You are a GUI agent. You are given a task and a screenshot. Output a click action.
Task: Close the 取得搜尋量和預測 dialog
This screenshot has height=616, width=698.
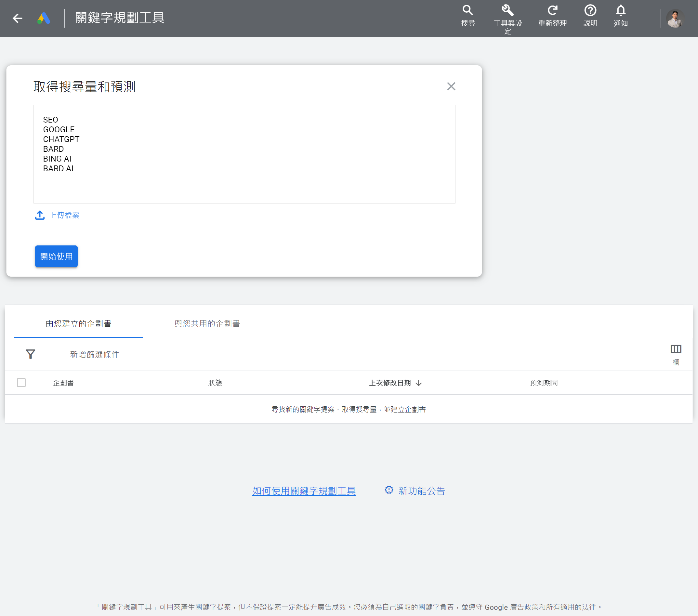tap(451, 86)
